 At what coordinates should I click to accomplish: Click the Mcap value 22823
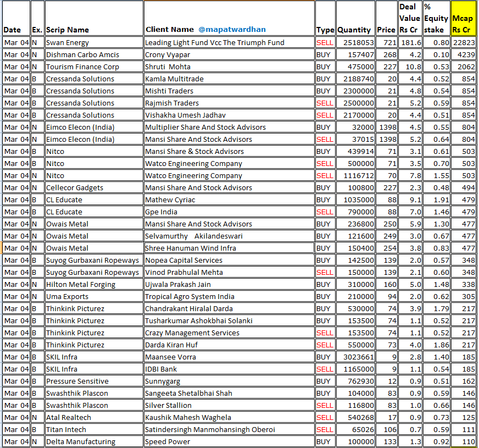463,42
